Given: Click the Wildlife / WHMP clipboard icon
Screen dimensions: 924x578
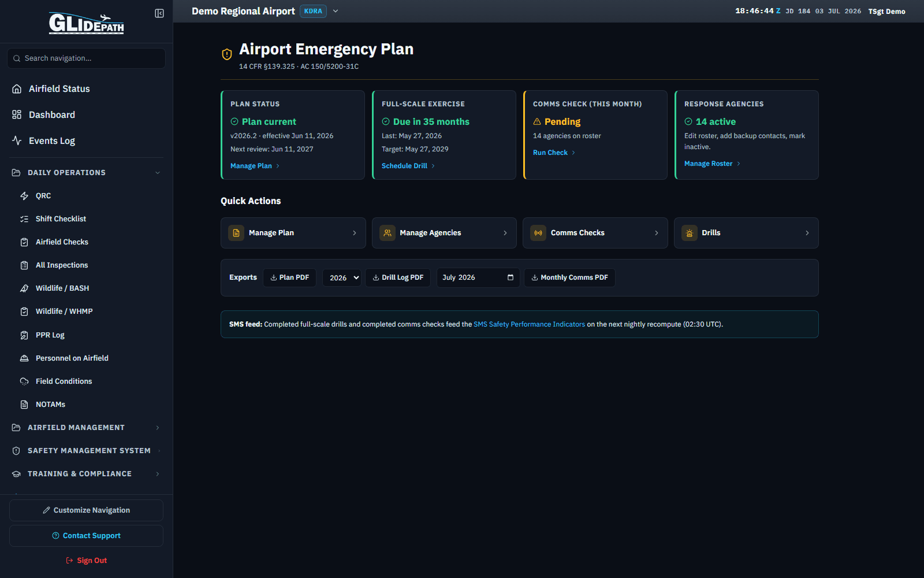Looking at the screenshot, I should point(24,312).
